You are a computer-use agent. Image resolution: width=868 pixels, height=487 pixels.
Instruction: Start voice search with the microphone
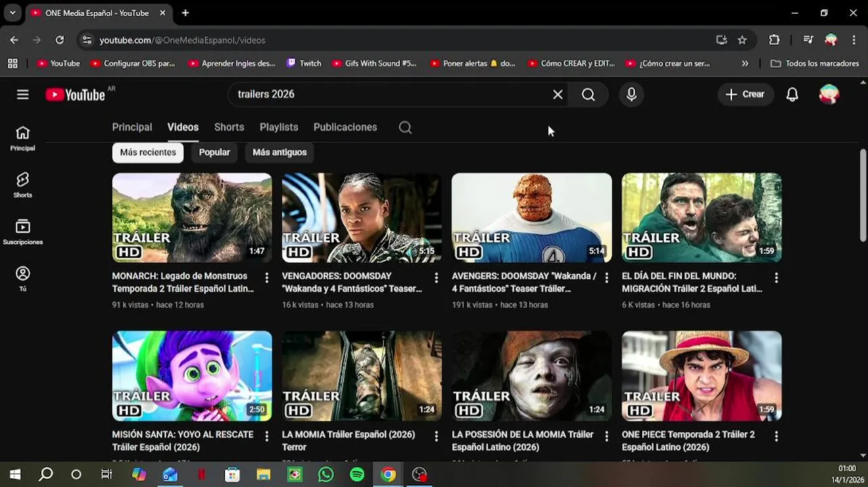[x=631, y=95]
